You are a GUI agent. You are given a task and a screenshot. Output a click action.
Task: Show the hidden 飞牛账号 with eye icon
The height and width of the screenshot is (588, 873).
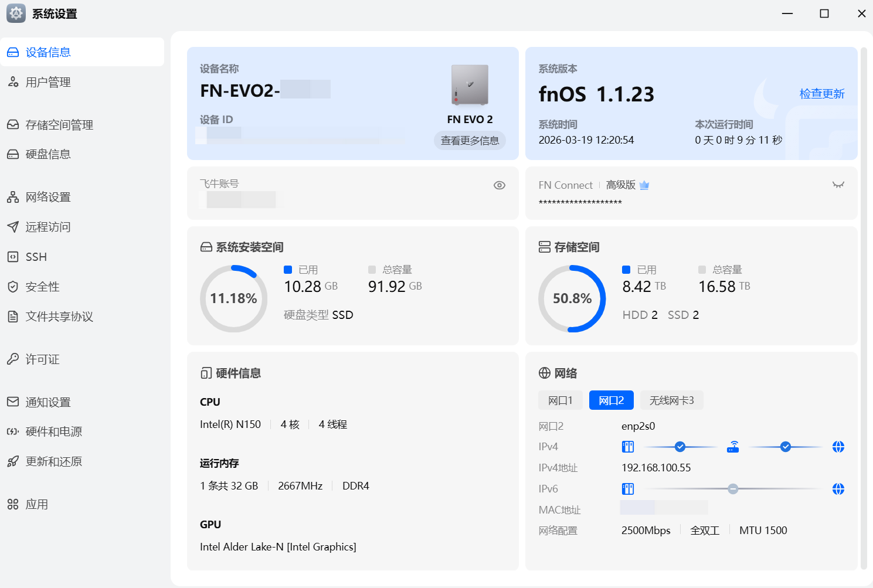click(x=500, y=185)
